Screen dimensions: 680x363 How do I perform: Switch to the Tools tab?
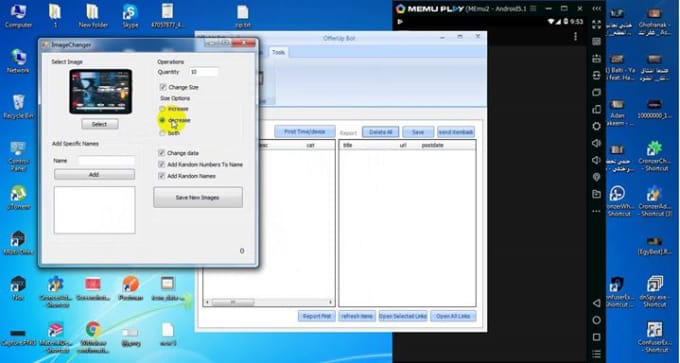(x=278, y=52)
